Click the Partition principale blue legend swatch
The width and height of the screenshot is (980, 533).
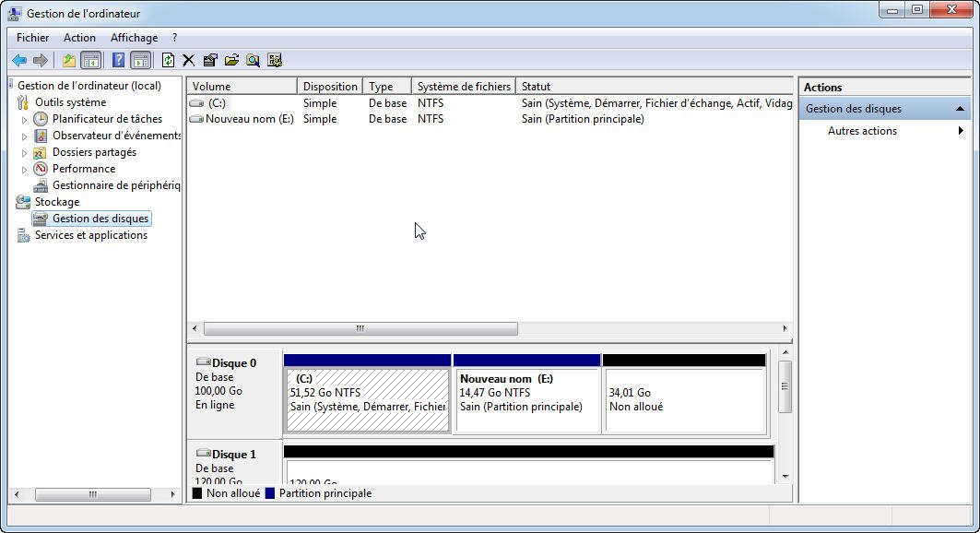click(270, 493)
